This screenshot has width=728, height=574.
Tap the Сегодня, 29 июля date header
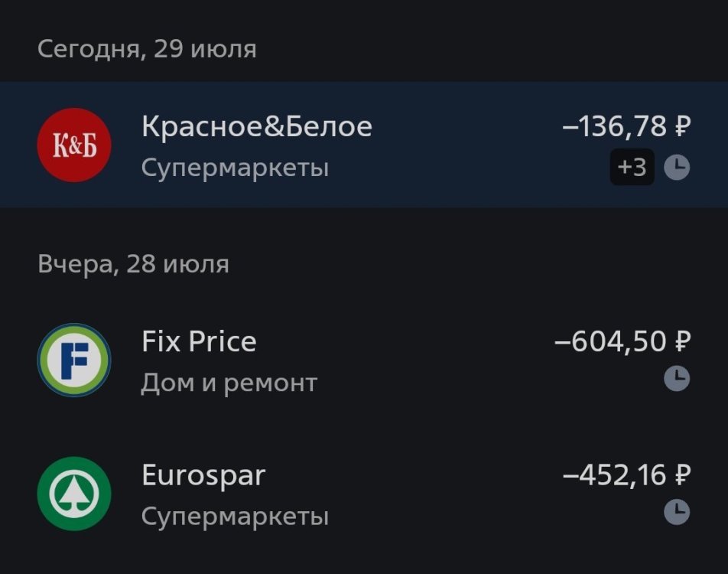[x=147, y=50]
